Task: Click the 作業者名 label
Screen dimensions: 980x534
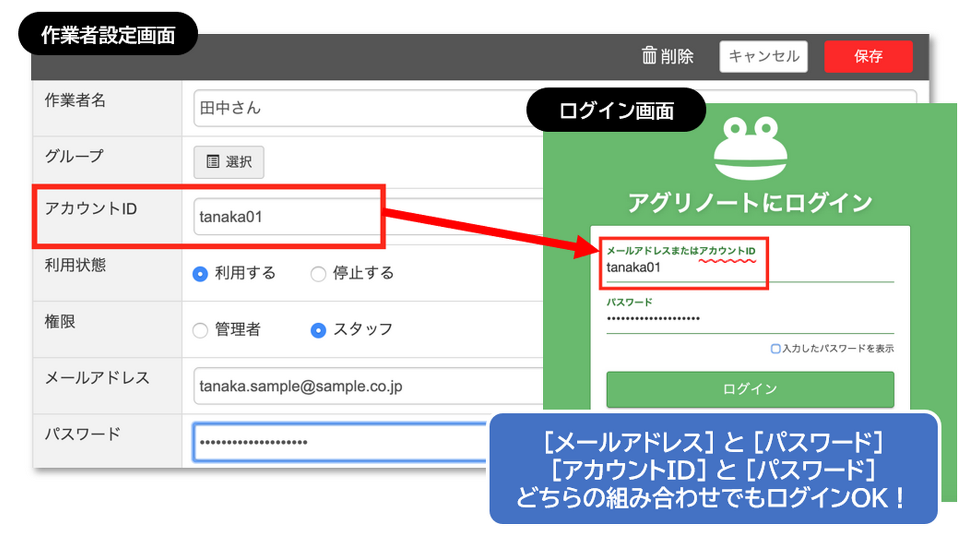Action: (75, 100)
